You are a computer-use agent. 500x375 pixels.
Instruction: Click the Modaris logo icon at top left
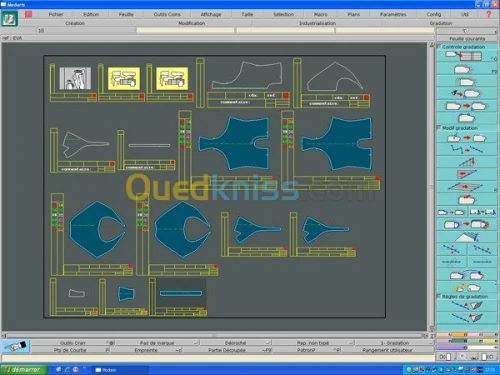(9, 19)
